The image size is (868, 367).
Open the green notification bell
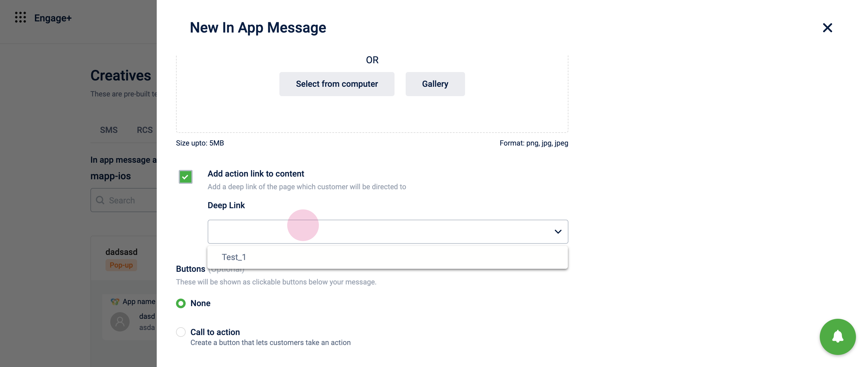837,336
